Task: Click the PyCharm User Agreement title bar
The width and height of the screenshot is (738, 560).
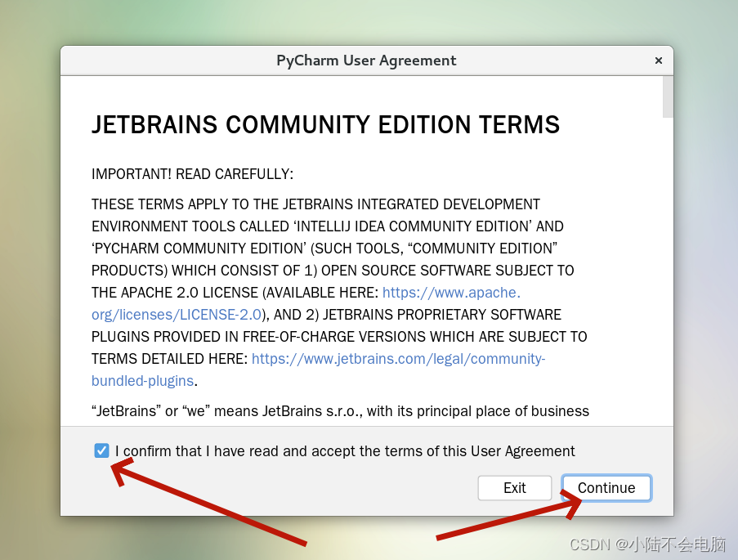Action: [x=366, y=60]
